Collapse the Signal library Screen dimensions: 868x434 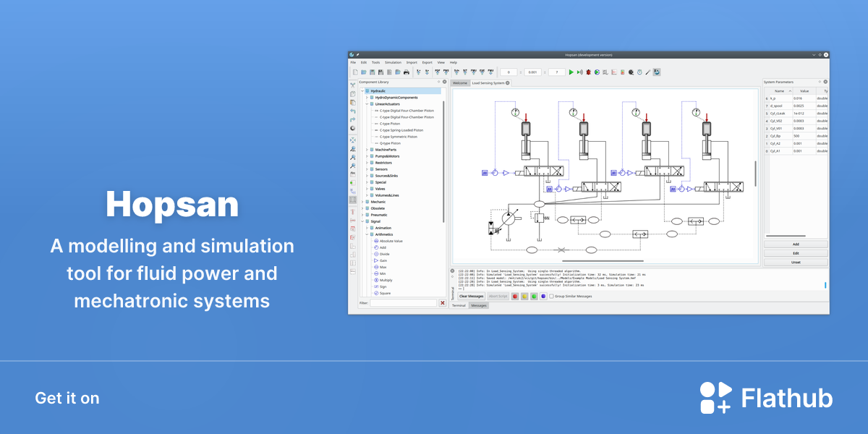coord(362,221)
